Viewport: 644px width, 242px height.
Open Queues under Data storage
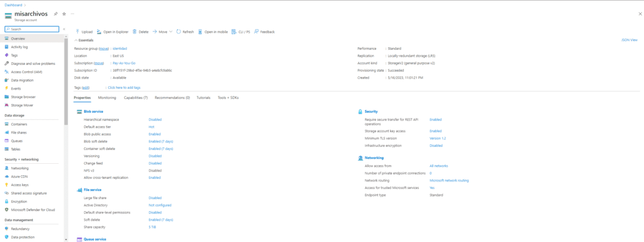click(16, 141)
